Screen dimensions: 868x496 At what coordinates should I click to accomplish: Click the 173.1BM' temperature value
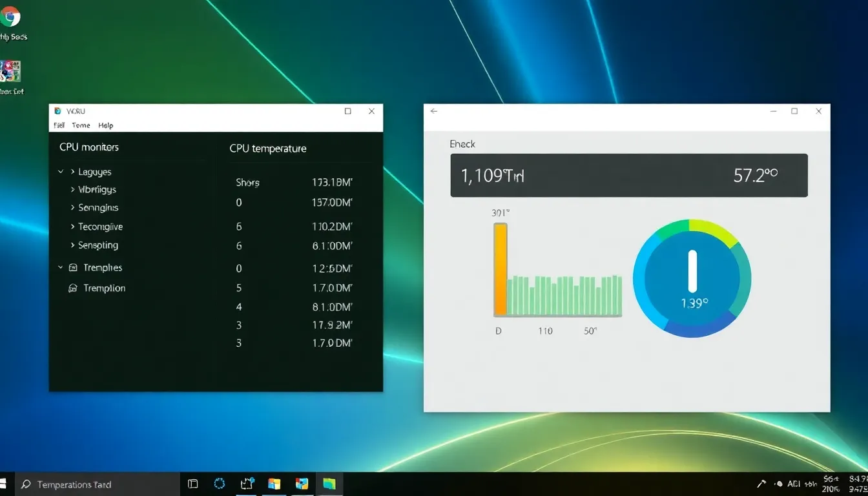(x=332, y=183)
